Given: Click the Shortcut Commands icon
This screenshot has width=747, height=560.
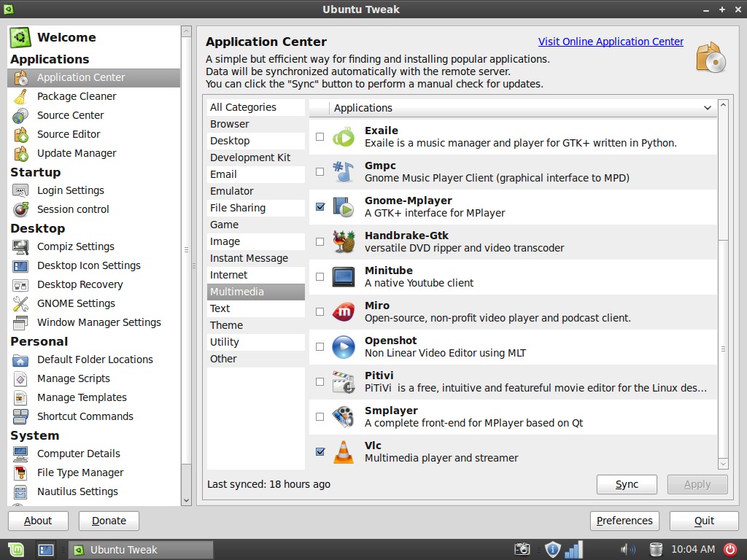Looking at the screenshot, I should click(20, 416).
